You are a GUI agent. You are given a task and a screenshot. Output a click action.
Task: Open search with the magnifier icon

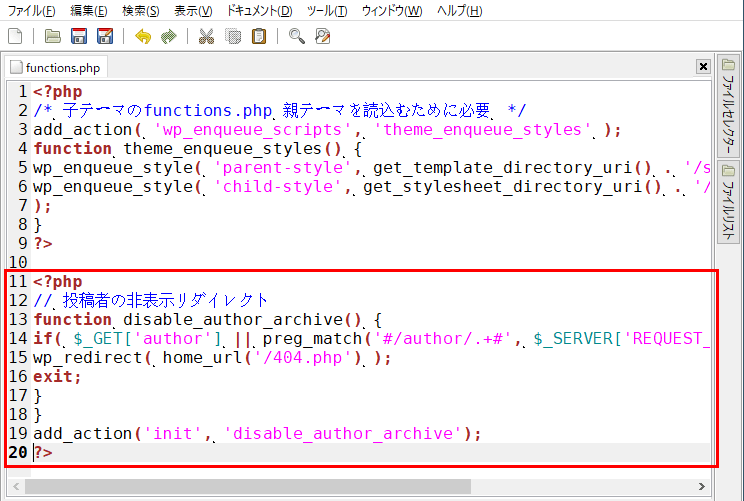297,36
